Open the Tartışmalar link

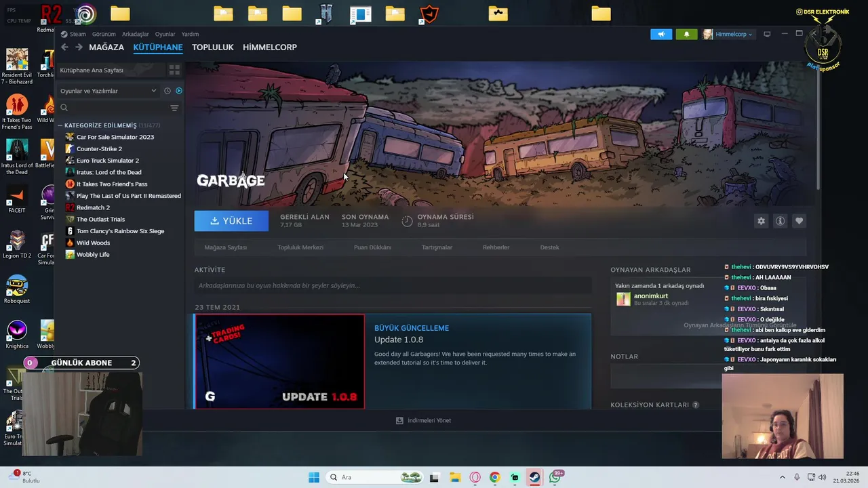[x=437, y=247]
